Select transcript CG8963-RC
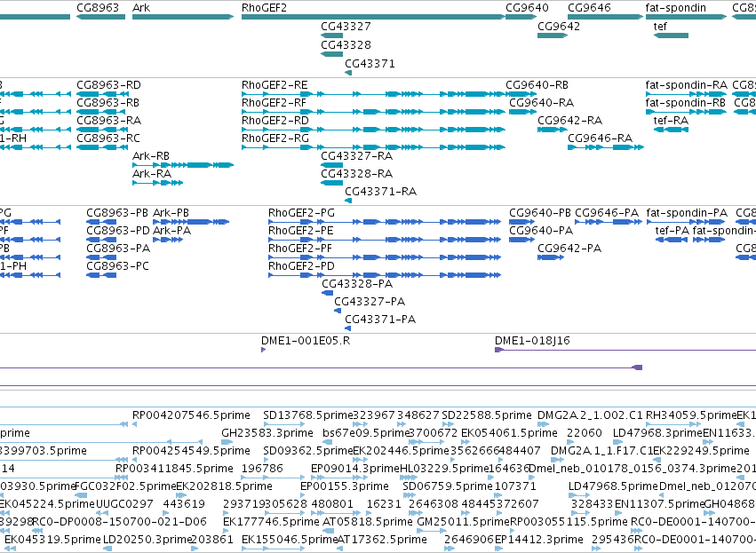Screen dimensions: 756x553 point(108,138)
